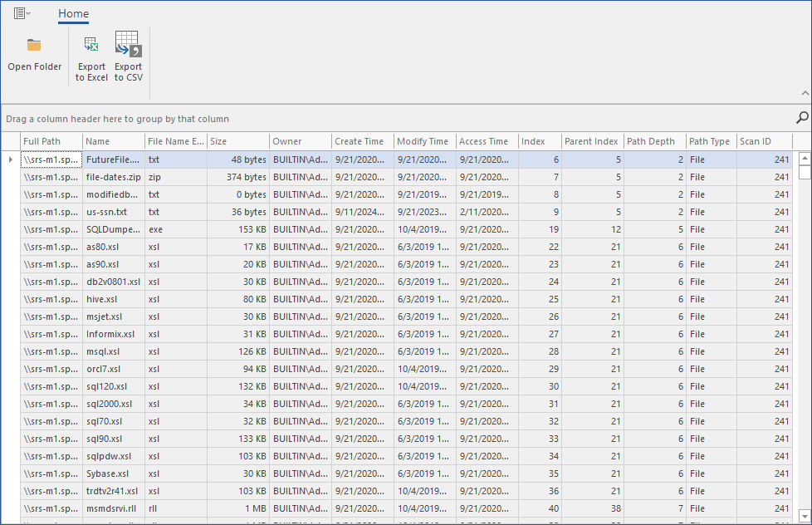
Task: Click the exe extension cell
Action: (x=175, y=229)
